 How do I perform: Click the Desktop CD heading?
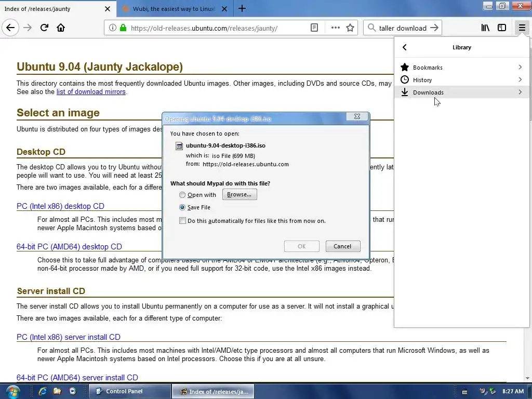41,152
